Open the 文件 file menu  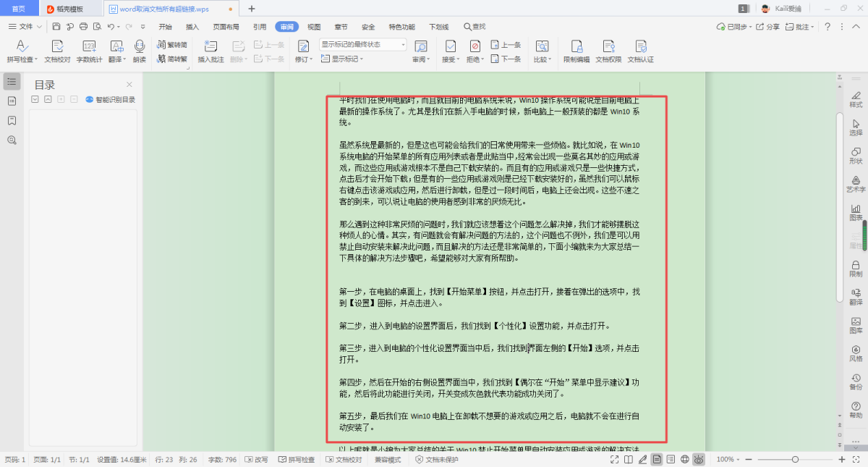pos(25,27)
